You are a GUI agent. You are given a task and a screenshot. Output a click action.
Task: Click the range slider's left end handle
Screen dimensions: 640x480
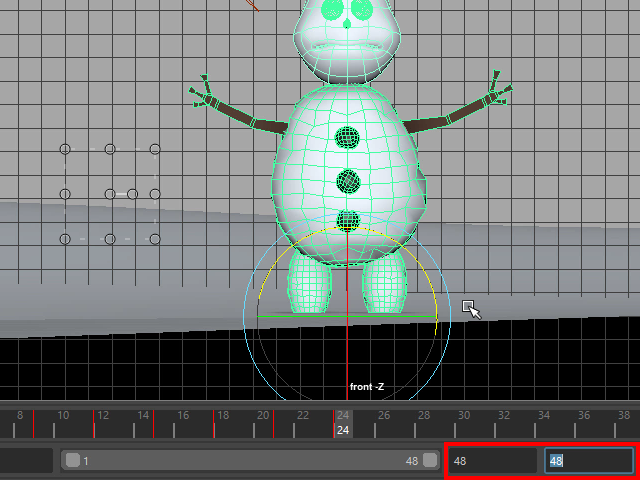73,461
